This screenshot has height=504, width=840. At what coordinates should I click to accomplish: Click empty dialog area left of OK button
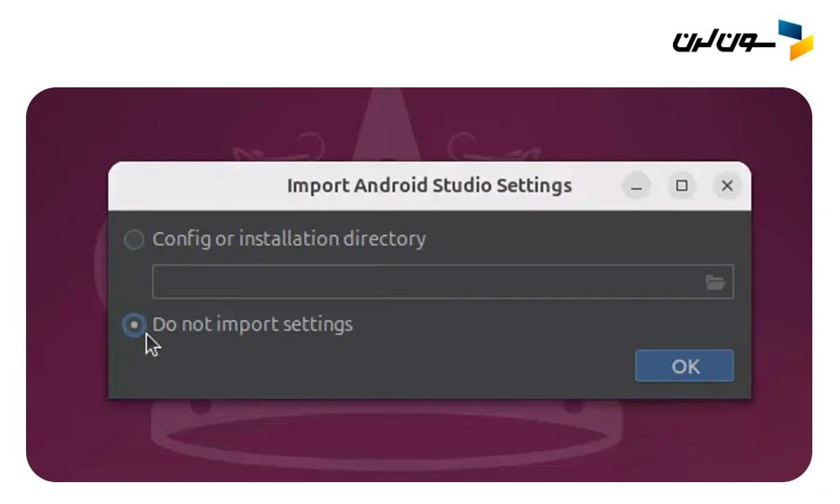378,366
